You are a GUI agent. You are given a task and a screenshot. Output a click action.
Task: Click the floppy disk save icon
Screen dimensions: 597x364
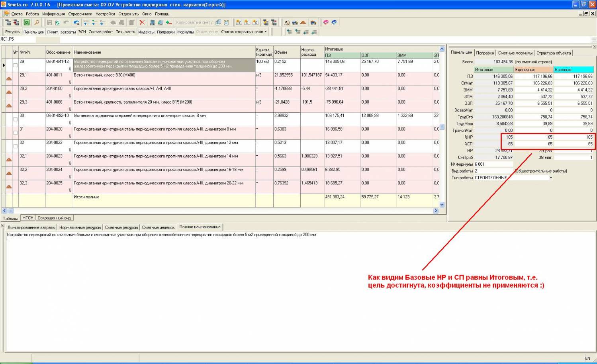(49, 23)
